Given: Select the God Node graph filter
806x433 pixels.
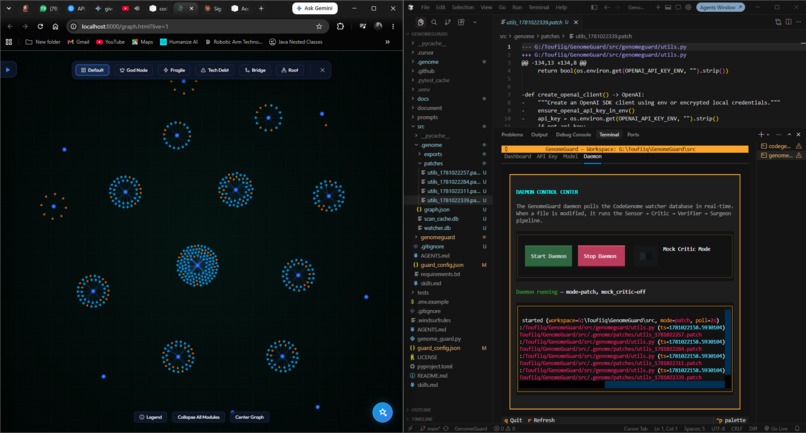Looking at the screenshot, I should [133, 70].
